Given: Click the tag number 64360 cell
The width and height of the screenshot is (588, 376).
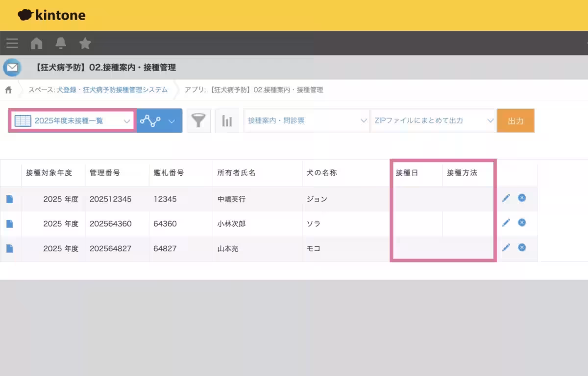Looking at the screenshot, I should click(x=165, y=224).
